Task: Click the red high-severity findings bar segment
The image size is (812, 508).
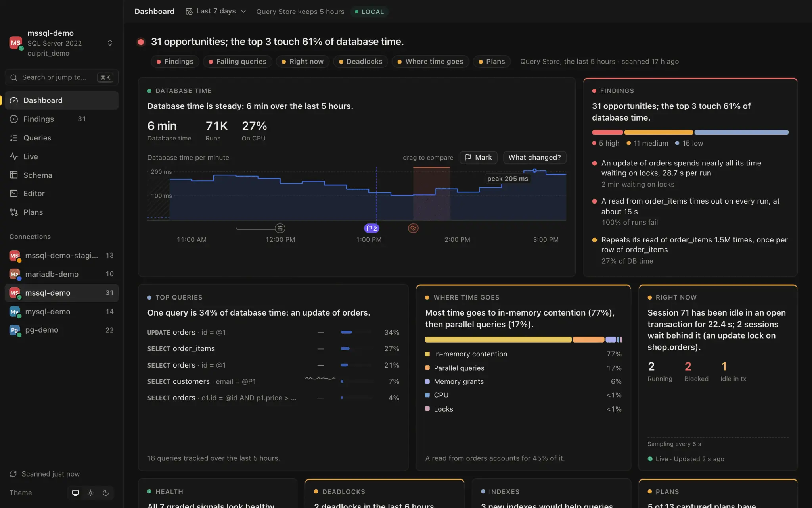Action: tap(607, 132)
